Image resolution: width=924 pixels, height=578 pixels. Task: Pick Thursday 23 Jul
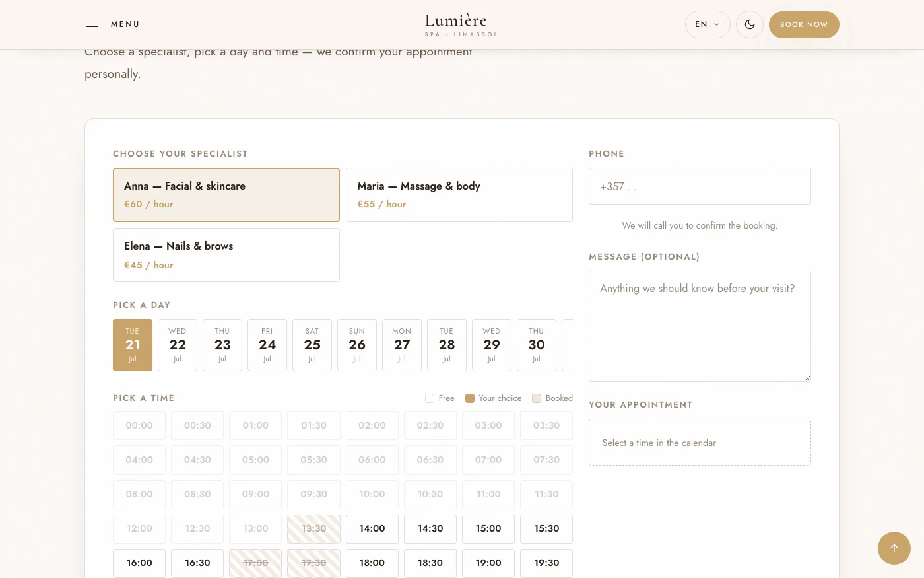click(x=222, y=345)
